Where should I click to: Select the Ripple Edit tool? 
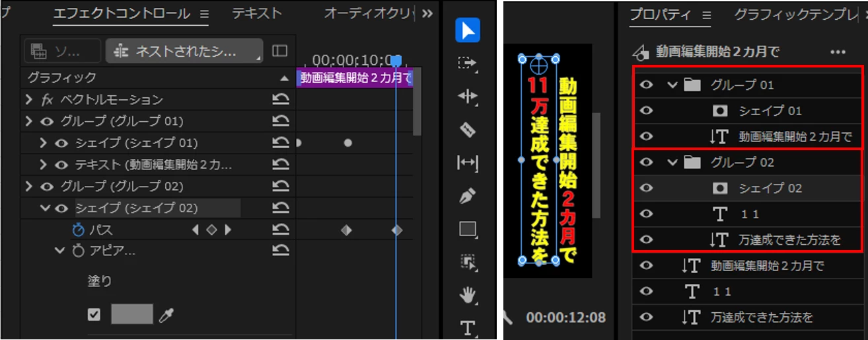point(468,97)
